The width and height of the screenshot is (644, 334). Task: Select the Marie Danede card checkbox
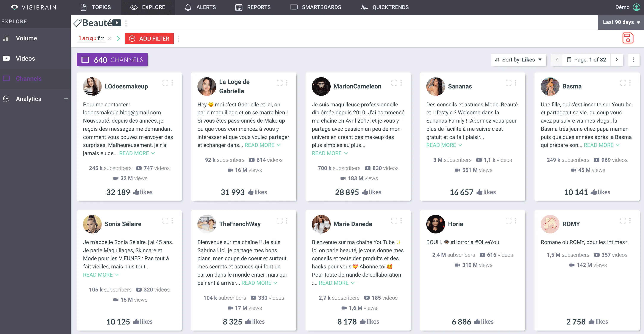click(x=394, y=221)
